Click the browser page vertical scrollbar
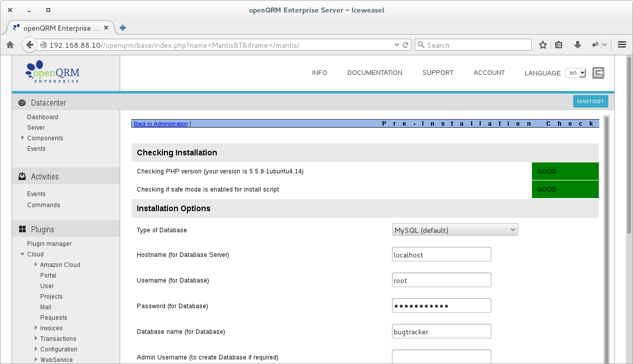This screenshot has height=364, width=633. click(x=629, y=145)
